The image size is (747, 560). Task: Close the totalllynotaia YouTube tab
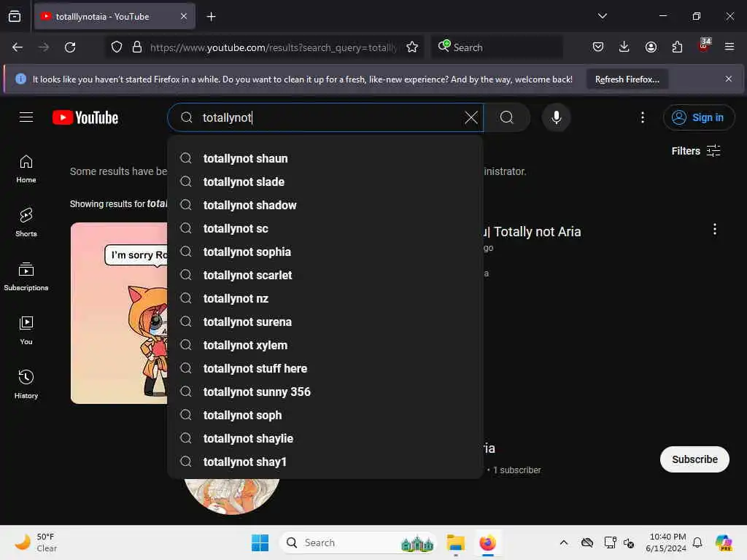point(184,17)
